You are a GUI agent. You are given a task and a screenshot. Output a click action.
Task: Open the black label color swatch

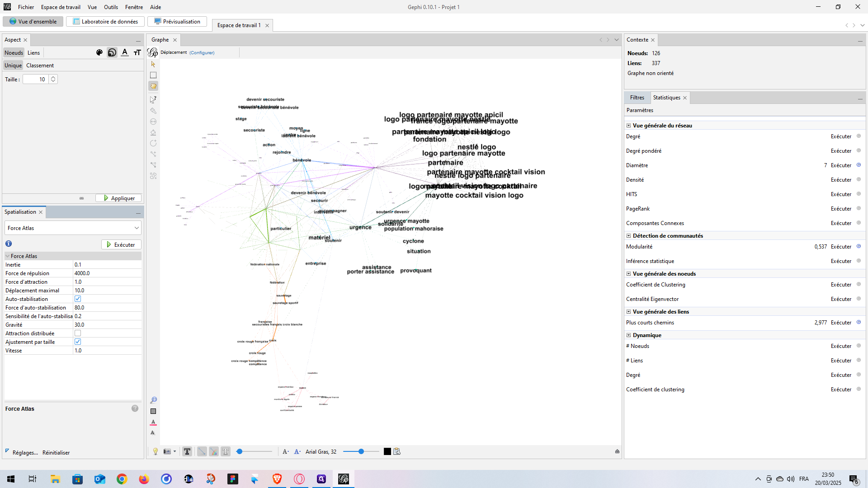387,451
